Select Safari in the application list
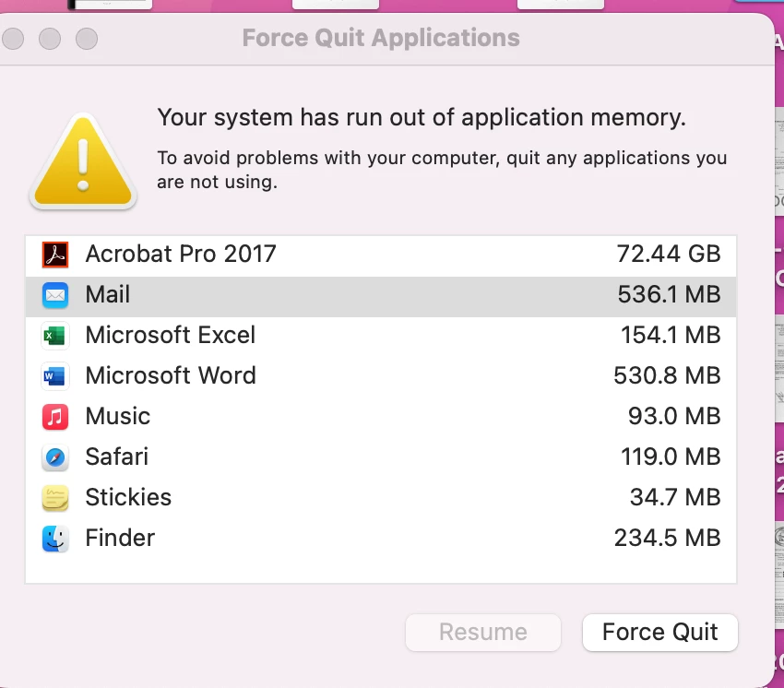The image size is (784, 688). click(117, 457)
